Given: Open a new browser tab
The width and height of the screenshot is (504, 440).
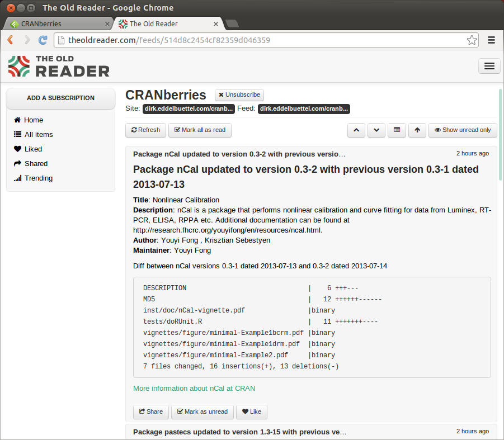Looking at the screenshot, I should pos(232,23).
